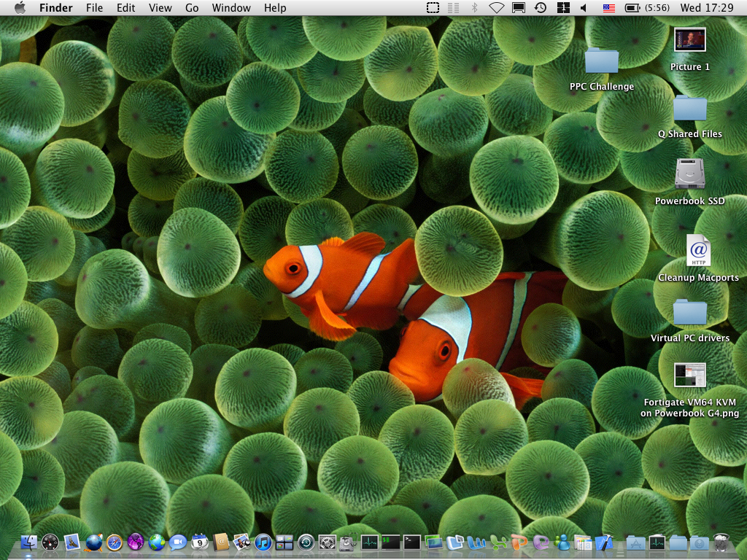The width and height of the screenshot is (747, 560).
Task: Open the Trash in the Dock
Action: click(721, 542)
